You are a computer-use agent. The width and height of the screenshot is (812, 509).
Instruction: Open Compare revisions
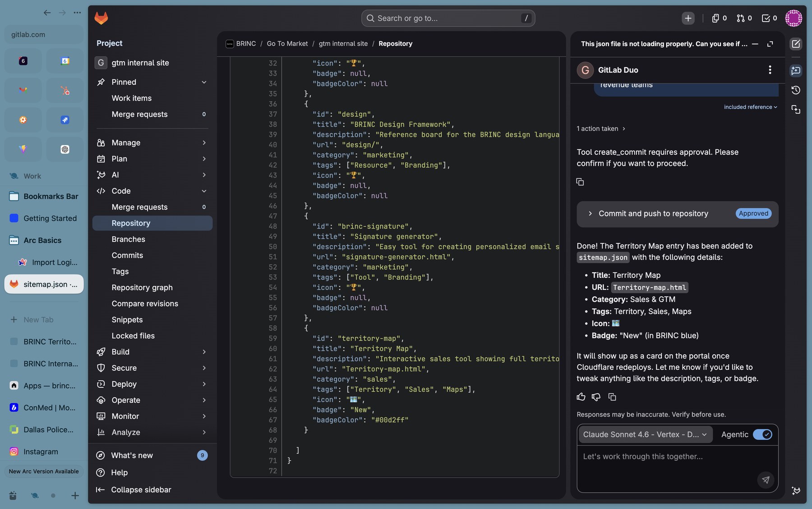[152, 303]
